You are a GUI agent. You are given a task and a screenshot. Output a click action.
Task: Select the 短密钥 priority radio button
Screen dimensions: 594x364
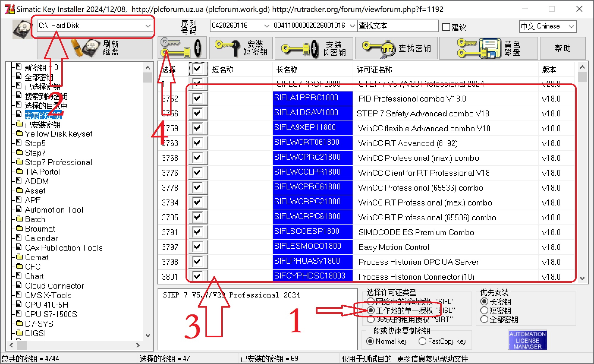484,311
